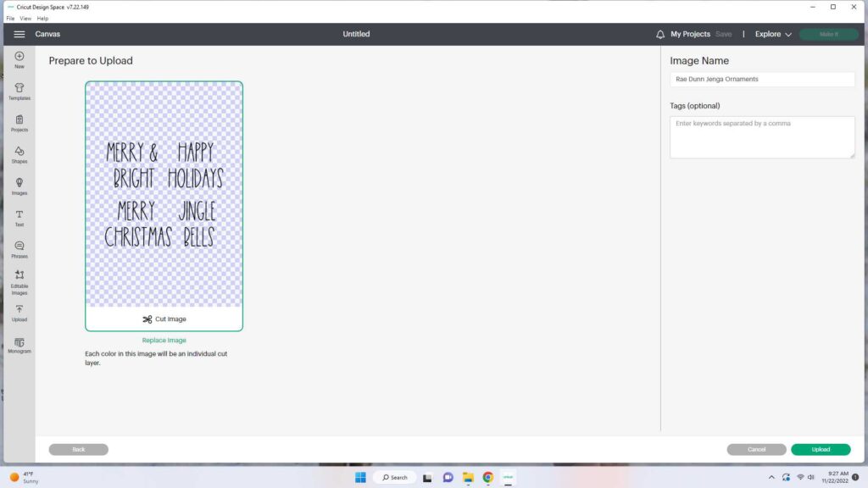Open Editable Images panel
The width and height of the screenshot is (868, 488).
tap(19, 282)
